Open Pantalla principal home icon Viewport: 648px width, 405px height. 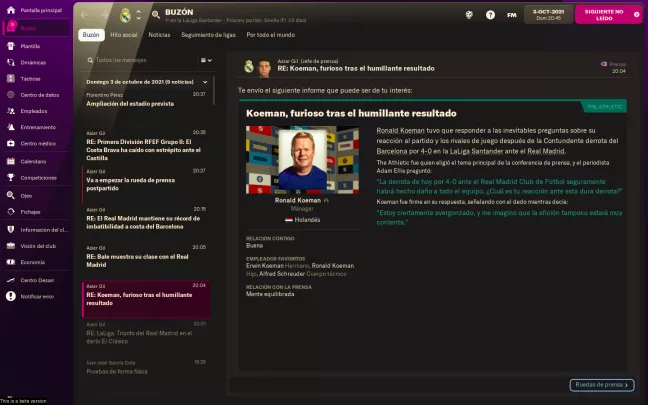[x=11, y=10]
